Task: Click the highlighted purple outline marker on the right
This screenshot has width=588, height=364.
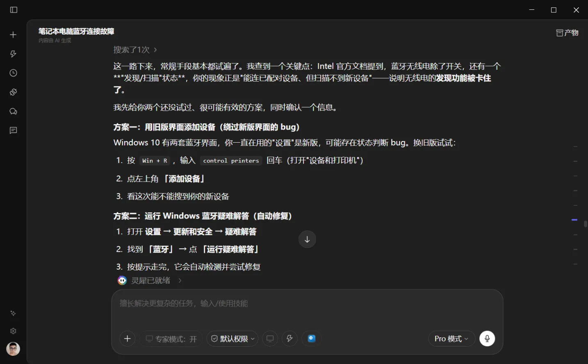Action: [575, 220]
